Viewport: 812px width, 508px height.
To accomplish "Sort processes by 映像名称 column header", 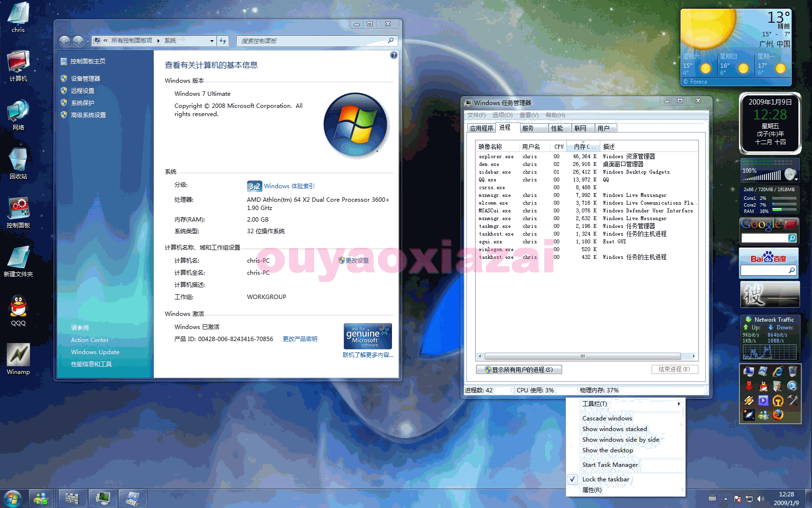I will (498, 147).
